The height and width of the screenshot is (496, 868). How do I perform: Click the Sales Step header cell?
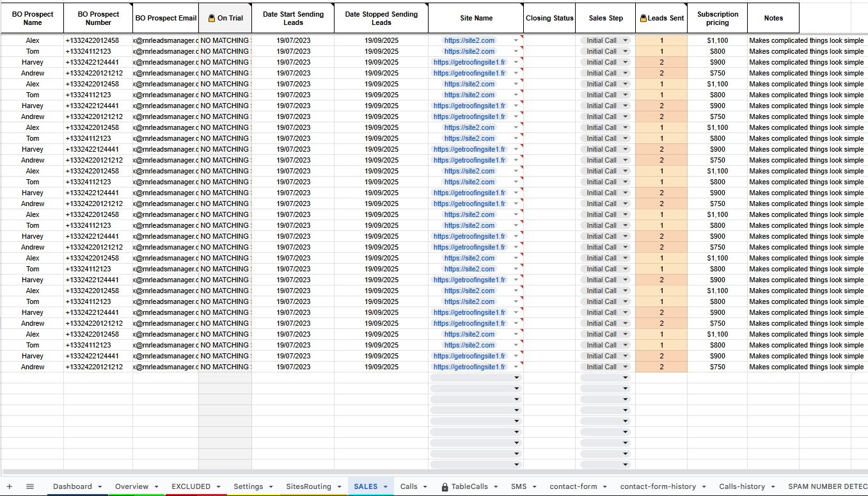coord(606,18)
